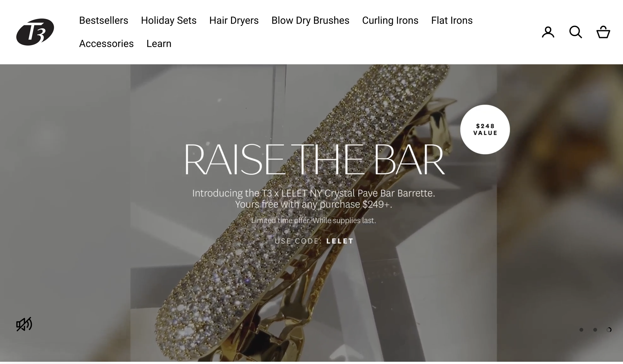This screenshot has width=623, height=364.
Task: Select the third carousel slide dot
Action: (609, 330)
